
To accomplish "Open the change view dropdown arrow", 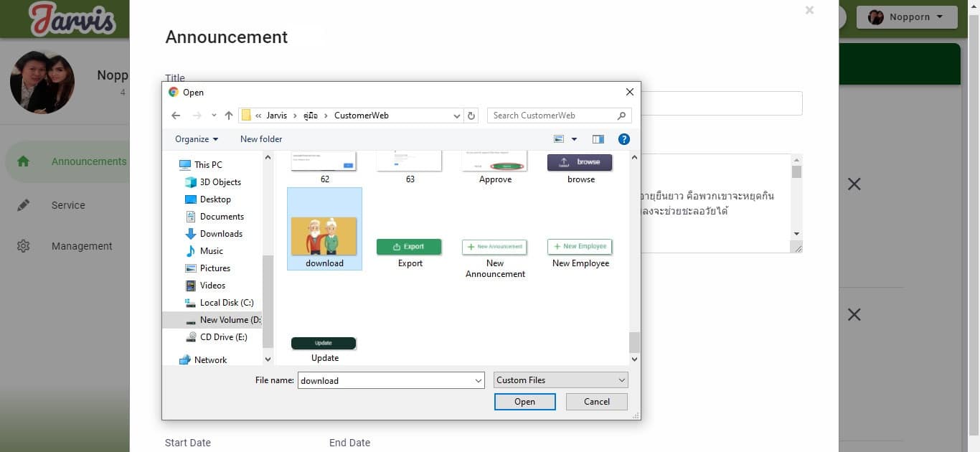I will [574, 139].
